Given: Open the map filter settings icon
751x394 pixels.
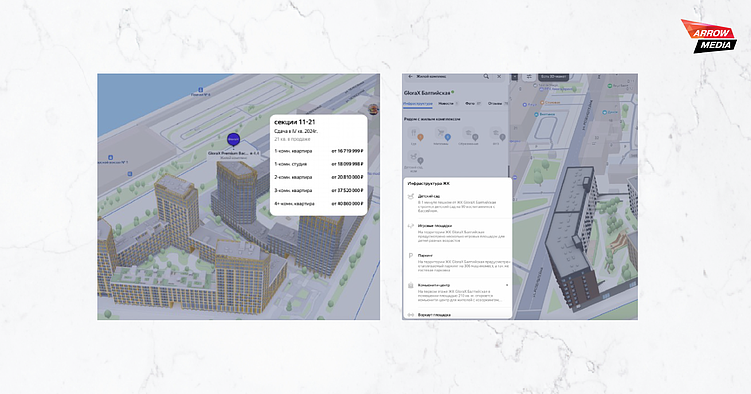Looking at the screenshot, I should coord(529,77).
